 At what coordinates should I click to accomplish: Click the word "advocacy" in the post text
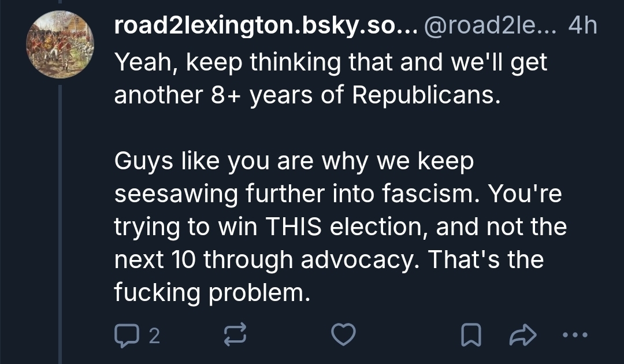tap(337, 260)
